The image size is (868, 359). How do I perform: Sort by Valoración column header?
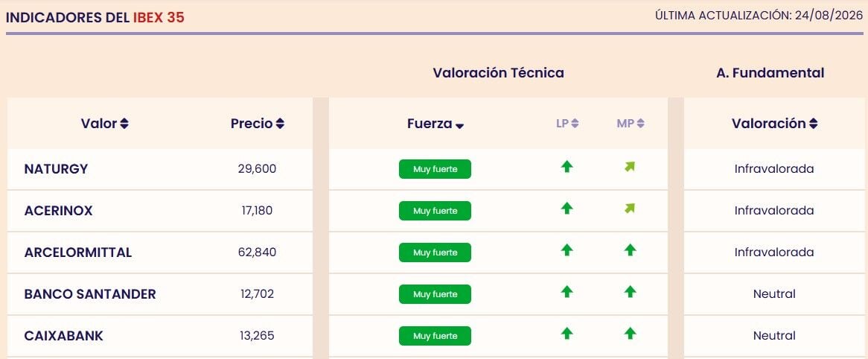tap(774, 124)
